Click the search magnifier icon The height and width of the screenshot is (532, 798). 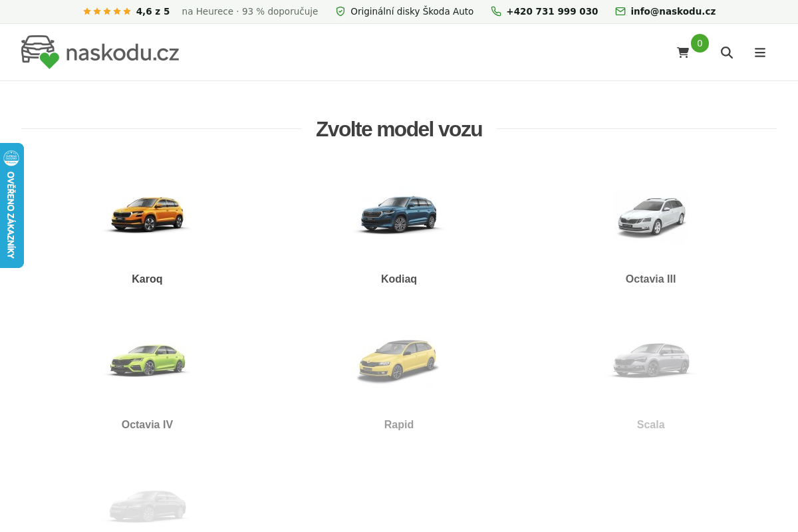pyautogui.click(x=727, y=53)
